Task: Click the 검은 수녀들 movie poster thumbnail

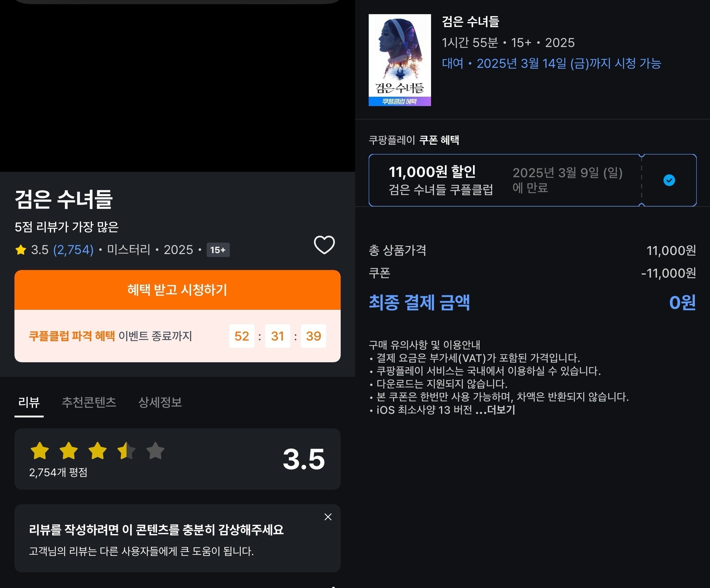Action: coord(400,60)
